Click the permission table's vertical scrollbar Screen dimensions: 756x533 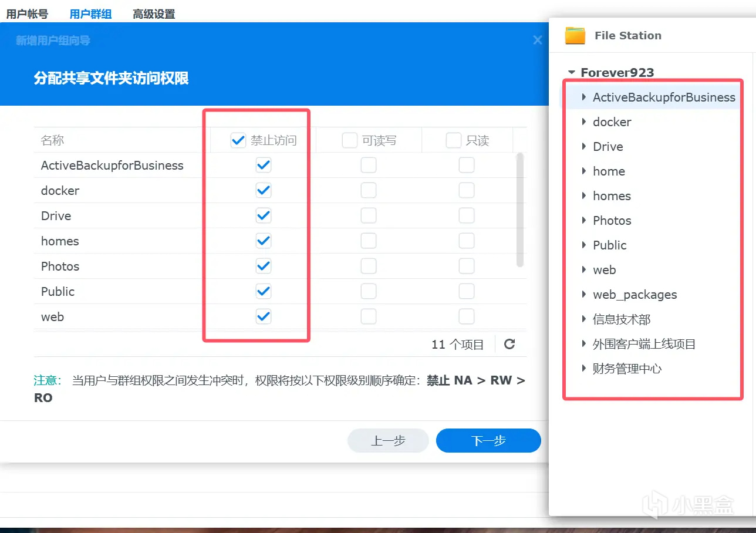click(519, 210)
